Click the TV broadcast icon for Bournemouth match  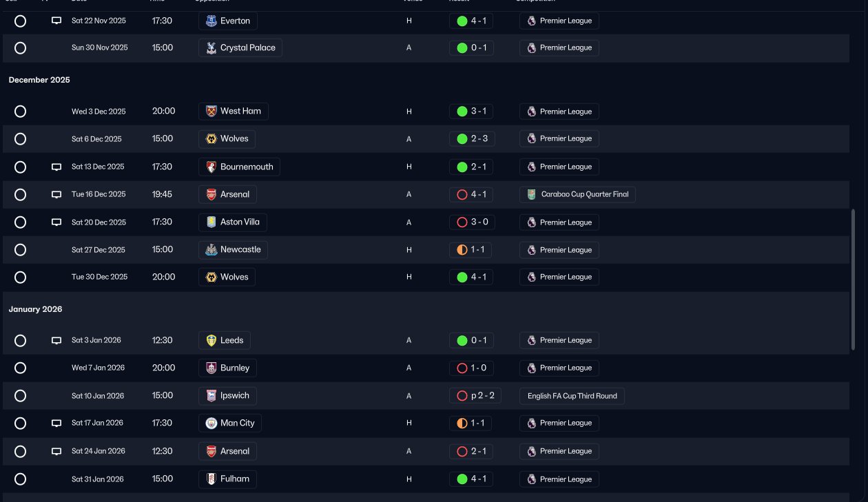pos(56,167)
